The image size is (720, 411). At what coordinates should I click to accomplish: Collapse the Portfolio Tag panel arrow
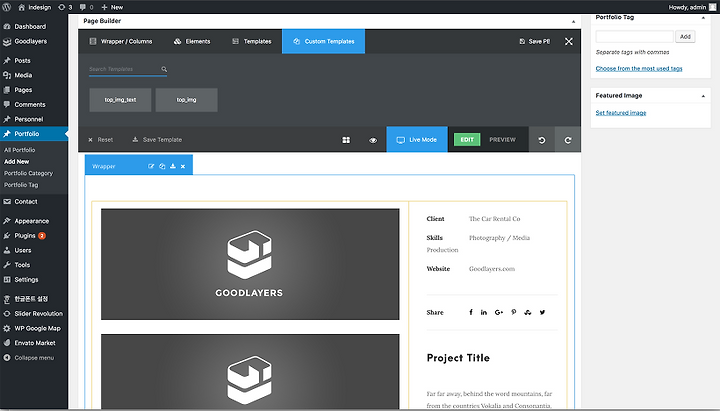(703, 18)
